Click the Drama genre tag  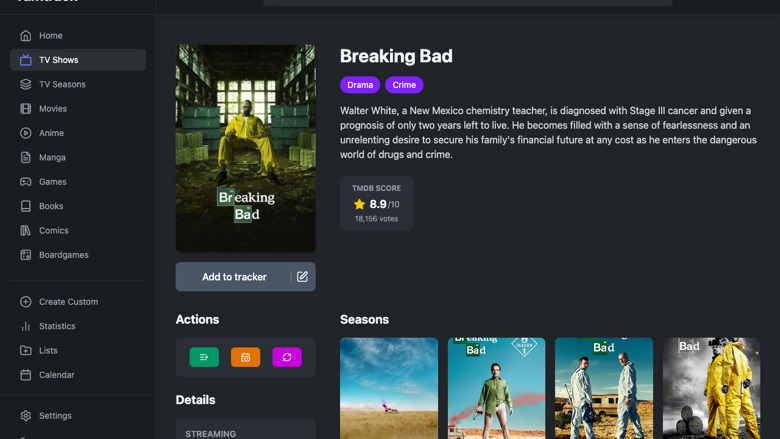360,85
